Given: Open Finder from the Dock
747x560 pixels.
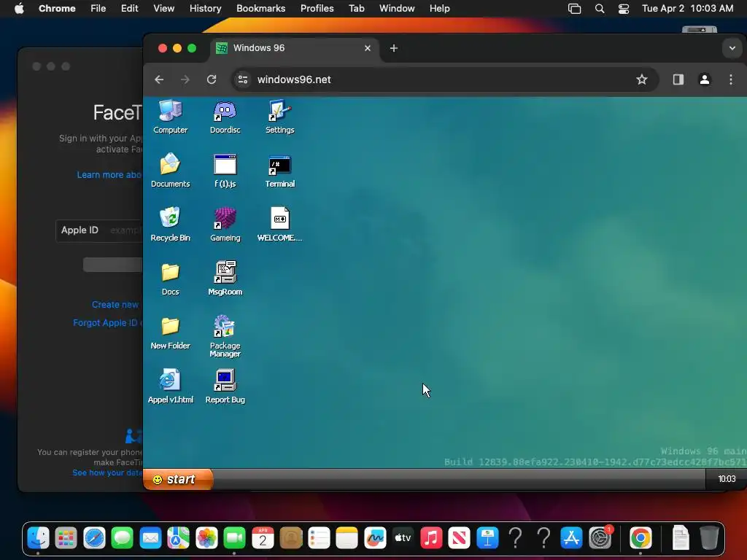Looking at the screenshot, I should [38, 538].
